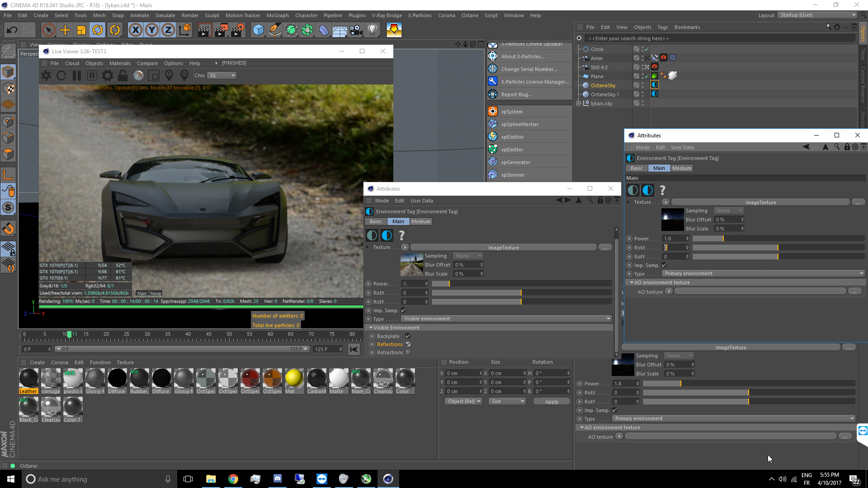
Task: Click the Apply button
Action: click(x=551, y=402)
